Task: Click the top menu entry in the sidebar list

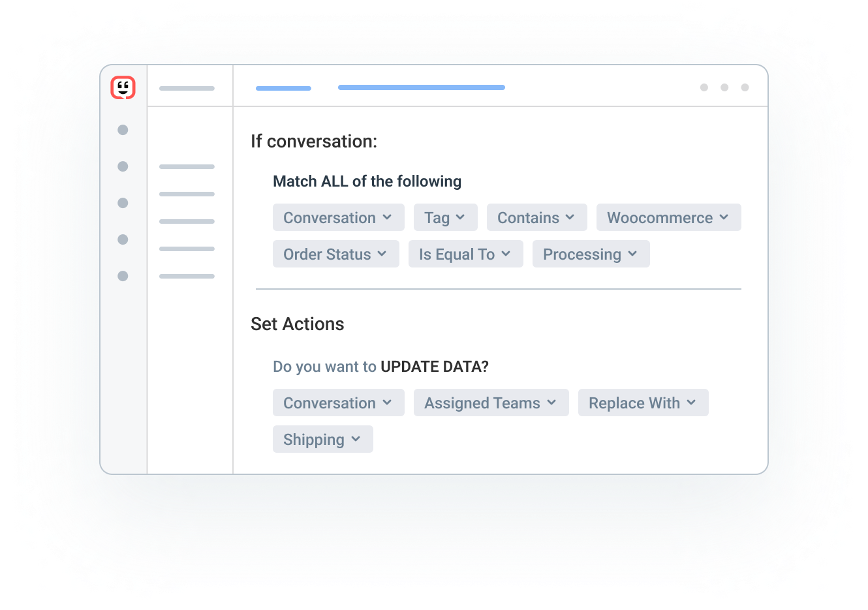Action: [187, 166]
